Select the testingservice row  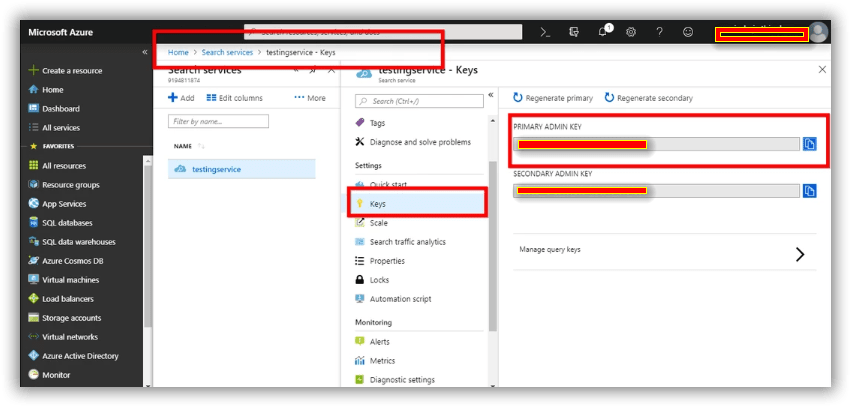click(242, 169)
